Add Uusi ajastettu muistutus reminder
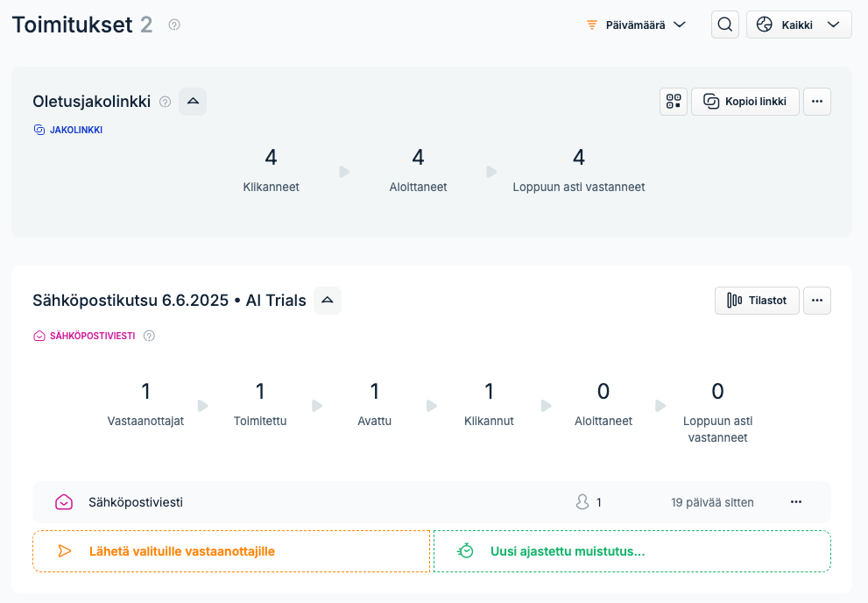 click(x=632, y=551)
